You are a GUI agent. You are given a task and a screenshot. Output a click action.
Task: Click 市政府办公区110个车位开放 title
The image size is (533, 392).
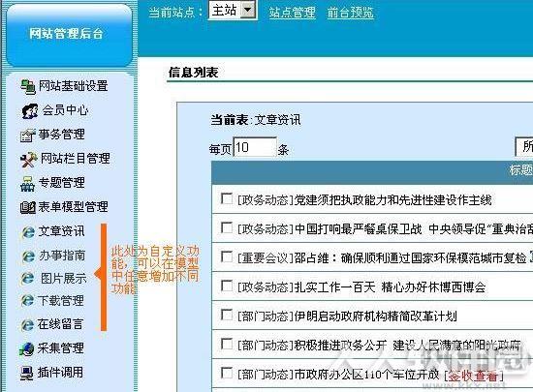coord(366,375)
